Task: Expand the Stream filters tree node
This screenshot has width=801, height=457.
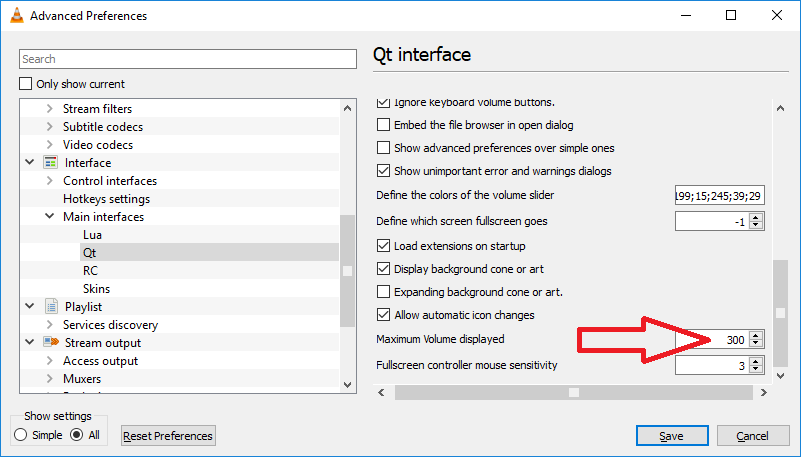Action: point(50,109)
